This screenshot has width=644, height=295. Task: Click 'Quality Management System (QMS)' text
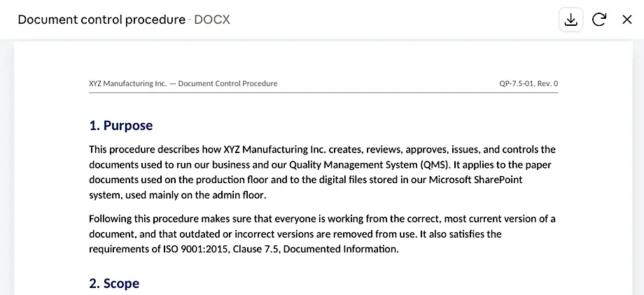pyautogui.click(x=370, y=165)
